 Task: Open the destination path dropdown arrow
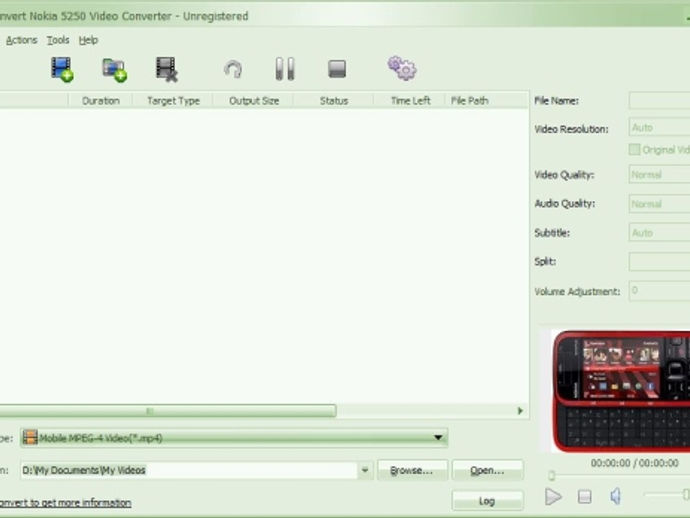365,470
